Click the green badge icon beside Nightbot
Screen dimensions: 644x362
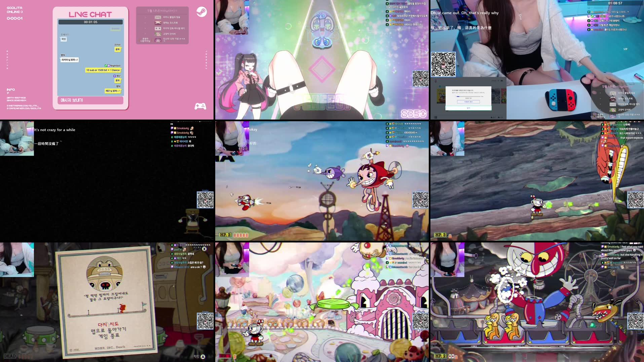pyautogui.click(x=106, y=66)
